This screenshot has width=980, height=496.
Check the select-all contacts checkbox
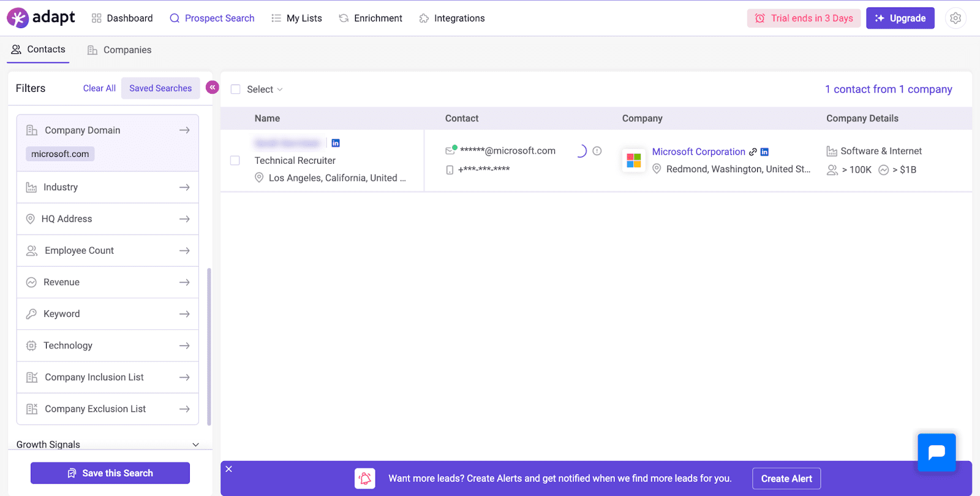(235, 90)
